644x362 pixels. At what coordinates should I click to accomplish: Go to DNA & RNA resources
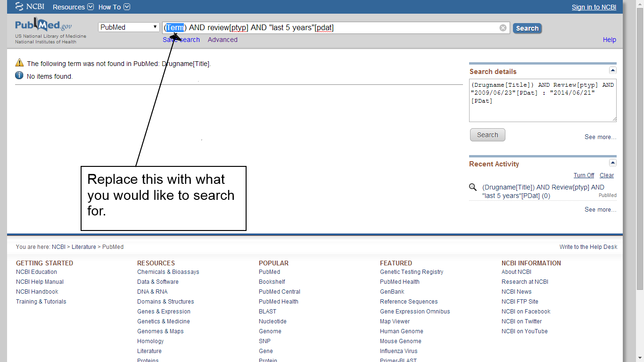click(x=152, y=292)
